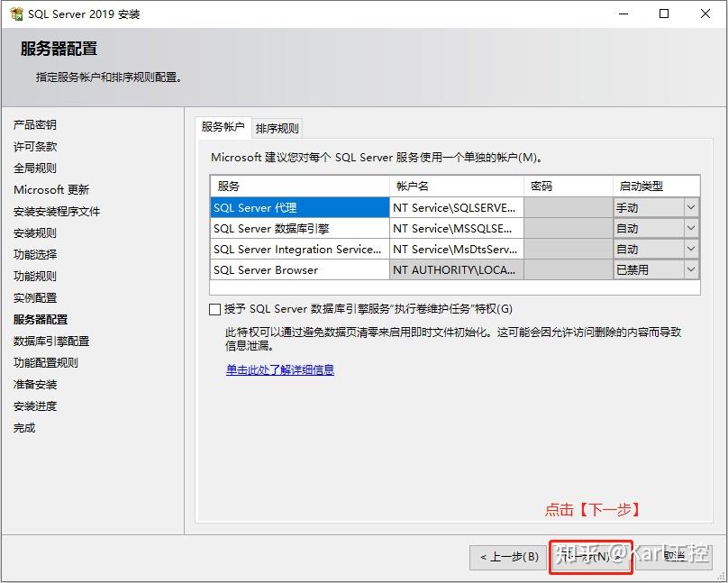728x583 pixels.
Task: Select 安装进度 step in sidebar
Action: 35,406
